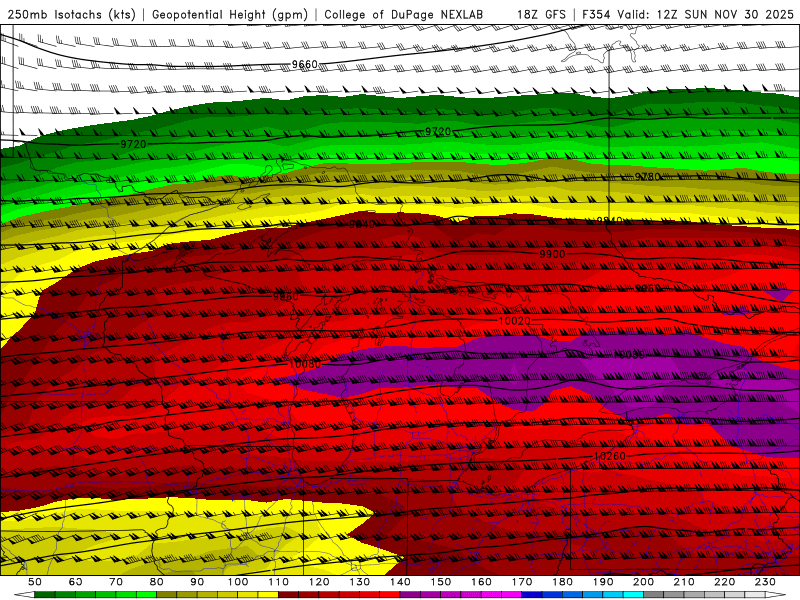The image size is (800, 600).
Task: Pick the bright yellow swatch just before 110
Action: 268,595
